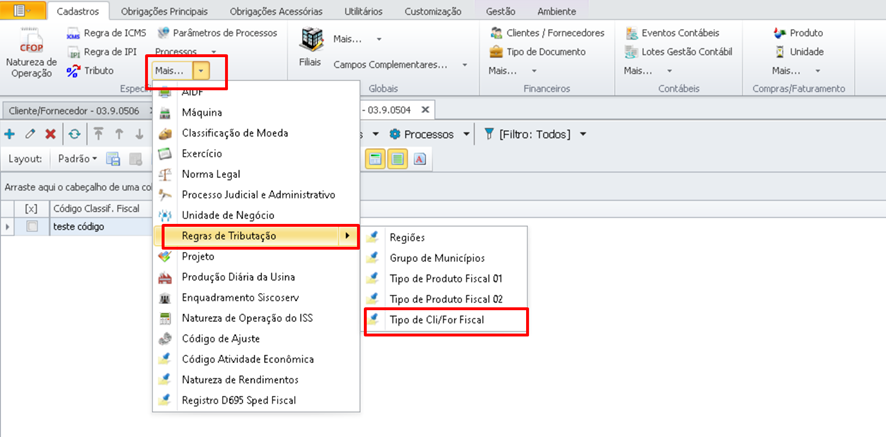The height and width of the screenshot is (437, 886).
Task: Choose Projeto from the menu
Action: pos(198,256)
